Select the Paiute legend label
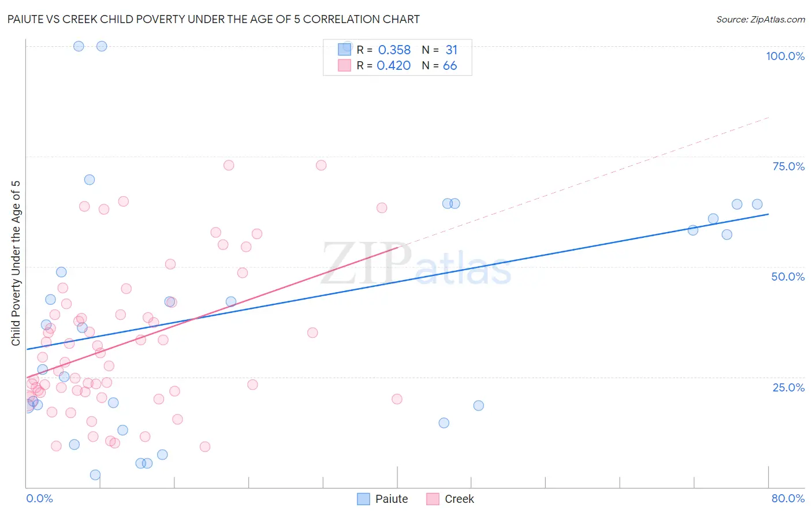Image resolution: width=812 pixels, height=515 pixels. pyautogui.click(x=392, y=499)
